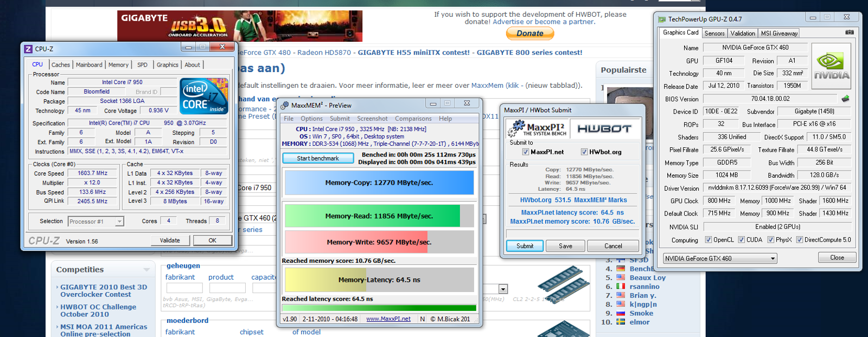This screenshot has width=868, height=337.
Task: Toggle the MaxxPI.net submit checkbox
Action: (525, 152)
